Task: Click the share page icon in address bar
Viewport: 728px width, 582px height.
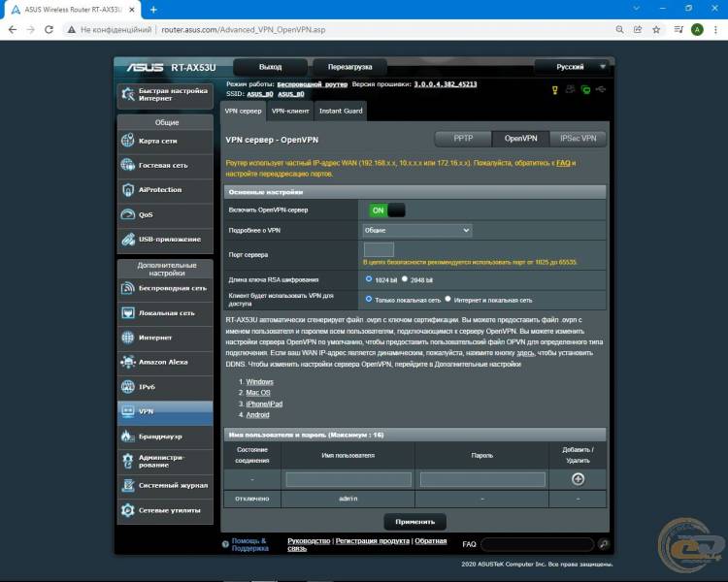Action: (x=638, y=30)
